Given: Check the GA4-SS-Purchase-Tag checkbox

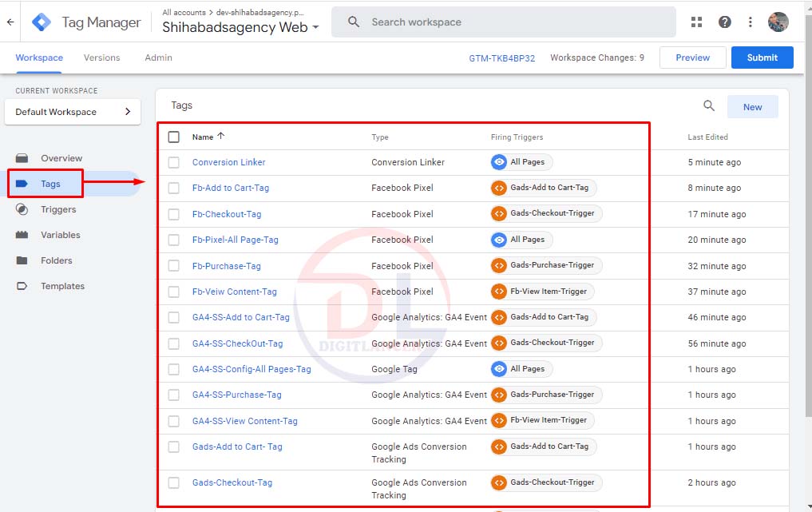Looking at the screenshot, I should tap(174, 395).
